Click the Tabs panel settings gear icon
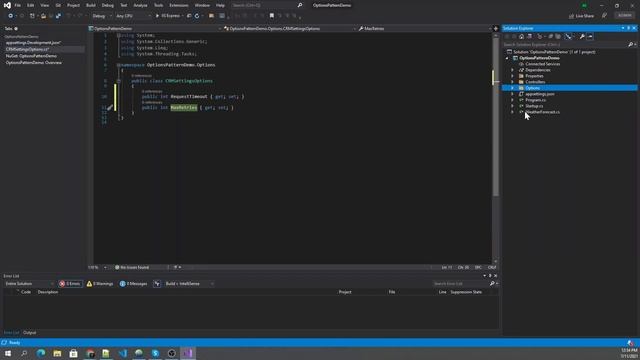 tap(16, 29)
